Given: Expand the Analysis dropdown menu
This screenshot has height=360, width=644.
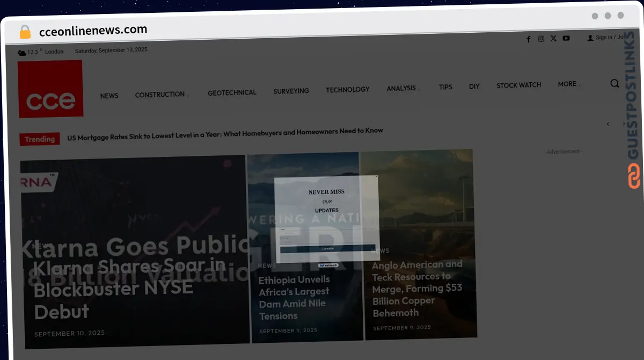Looking at the screenshot, I should (x=403, y=88).
